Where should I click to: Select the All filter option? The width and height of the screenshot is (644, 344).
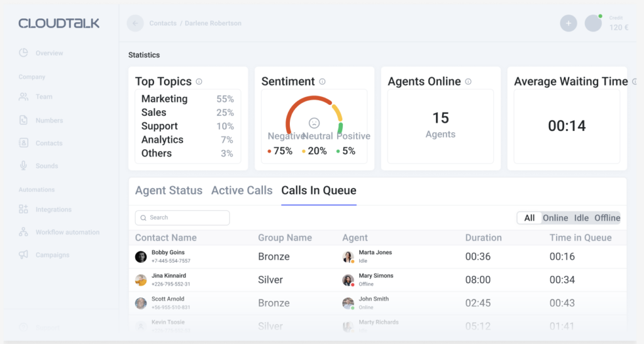[530, 218]
